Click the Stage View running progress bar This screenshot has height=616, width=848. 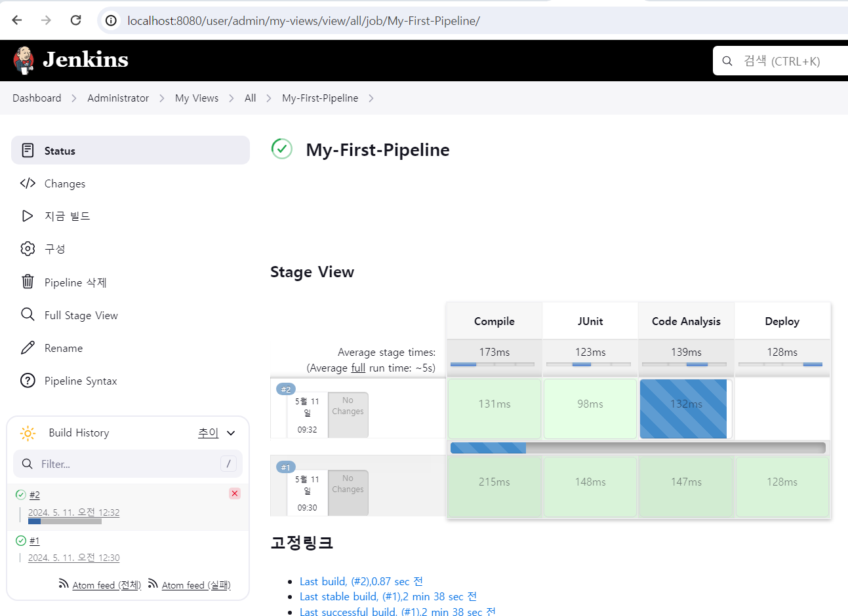(637, 448)
